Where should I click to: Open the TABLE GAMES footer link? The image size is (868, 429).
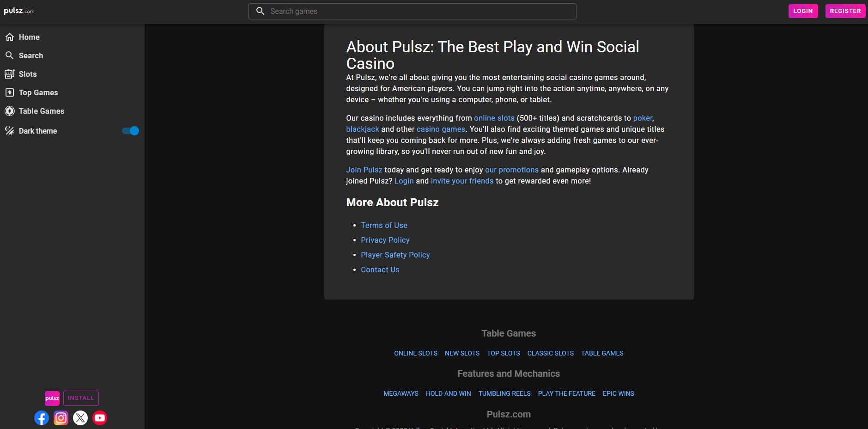(x=602, y=353)
